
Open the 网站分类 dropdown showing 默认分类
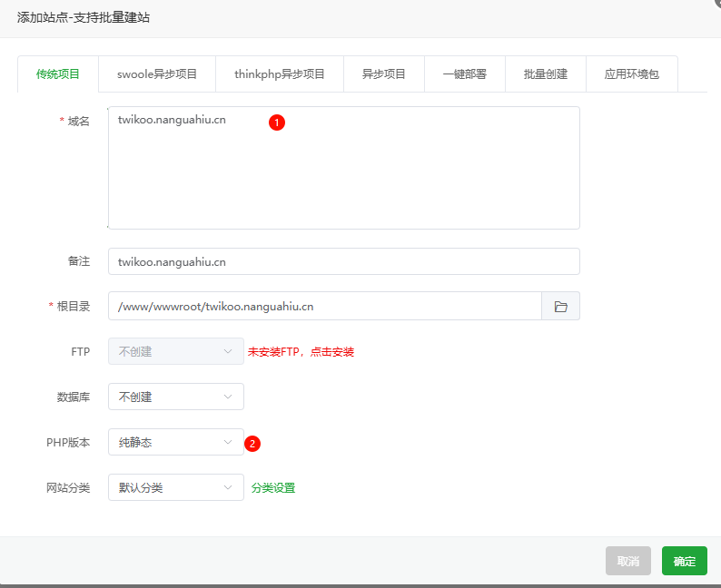[x=175, y=487]
